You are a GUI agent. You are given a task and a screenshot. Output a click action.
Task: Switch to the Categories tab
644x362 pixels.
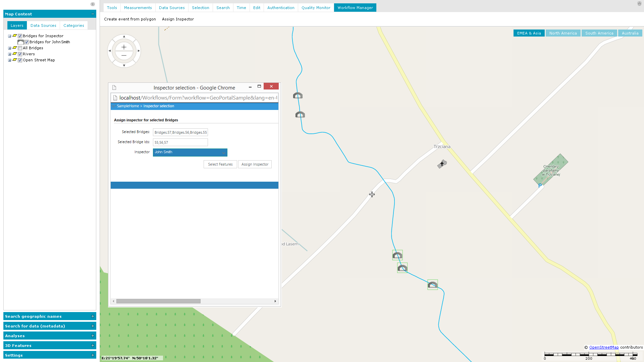[x=73, y=25]
